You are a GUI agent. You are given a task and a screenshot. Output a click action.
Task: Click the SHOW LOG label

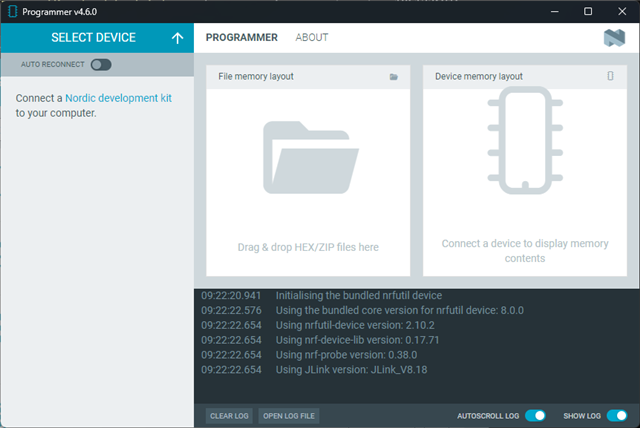(582, 416)
